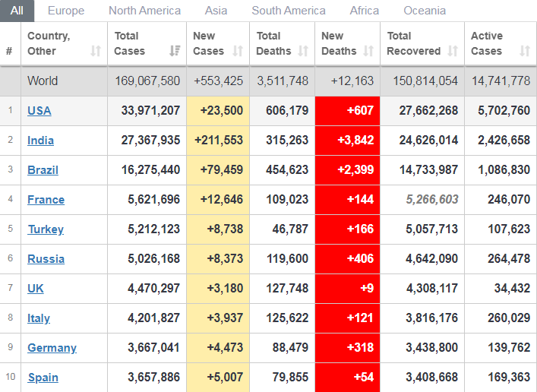Click India new deaths +3,842 cell
This screenshot has width=537, height=392.
coord(347,140)
